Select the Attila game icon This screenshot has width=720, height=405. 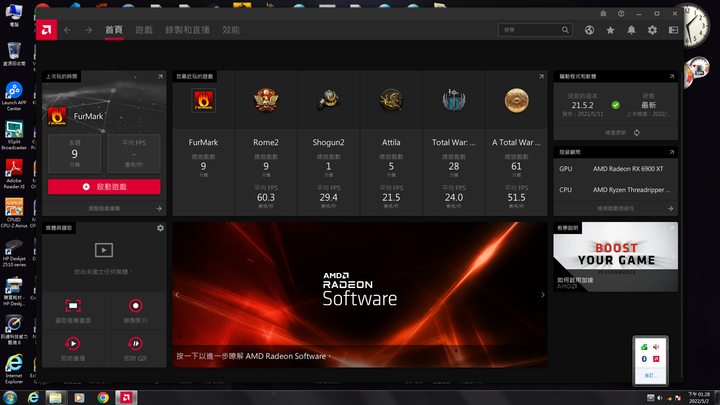tap(391, 101)
